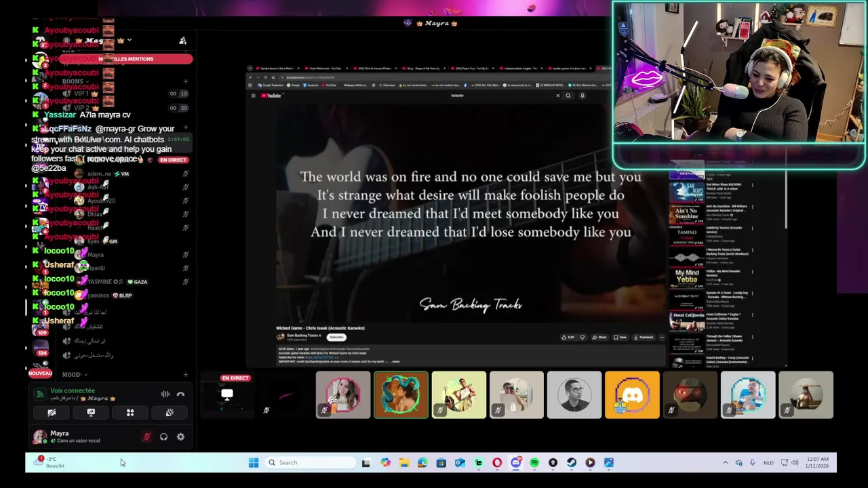The image size is (868, 488).
Task: Add a channel to the ROOMS category
Action: pyautogui.click(x=185, y=81)
